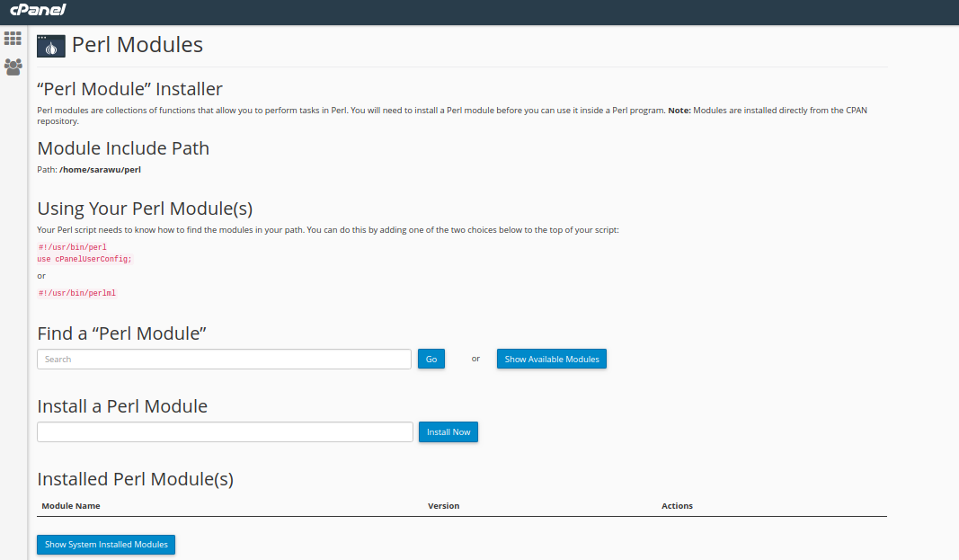Image resolution: width=959 pixels, height=560 pixels.
Task: Open the home grid icon in sidebar
Action: 13,39
